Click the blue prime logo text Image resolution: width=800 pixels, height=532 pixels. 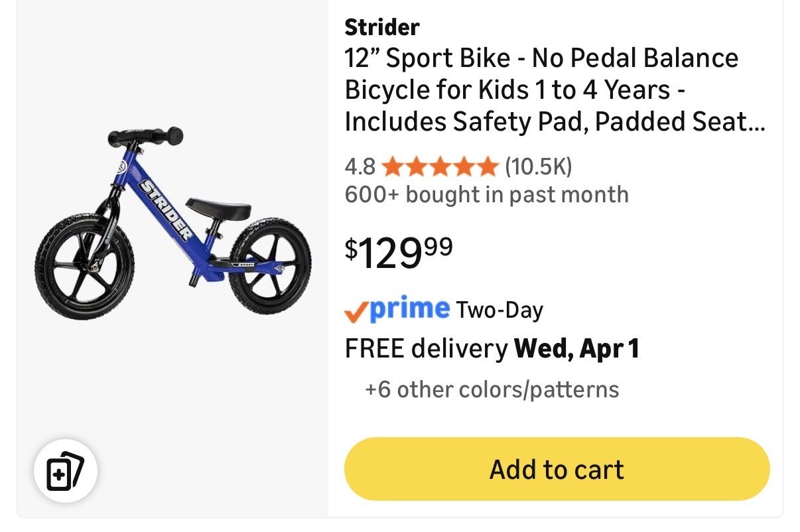click(409, 309)
